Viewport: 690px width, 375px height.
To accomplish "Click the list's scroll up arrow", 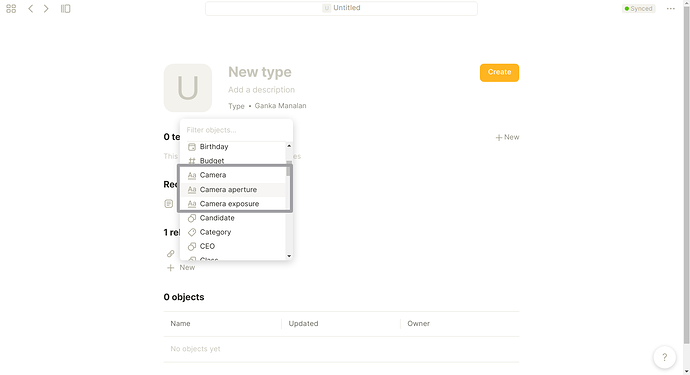I will pos(289,146).
